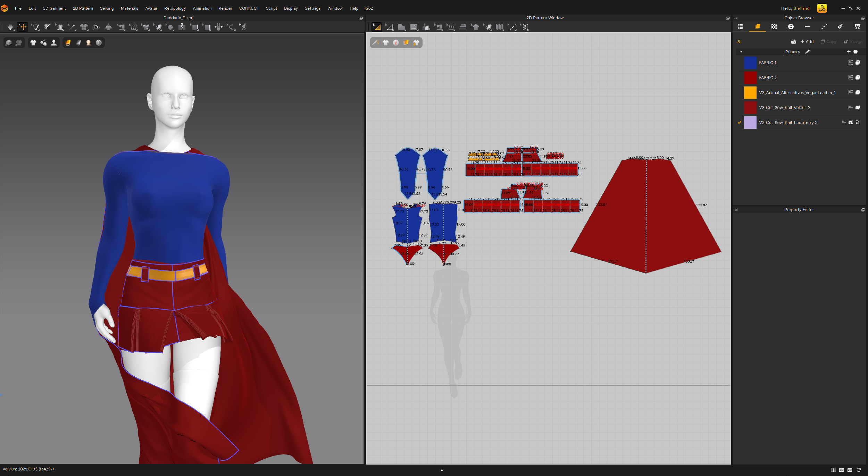This screenshot has height=476, width=868.
Task: Toggle 2D fabric texture surface display
Action: tap(406, 43)
